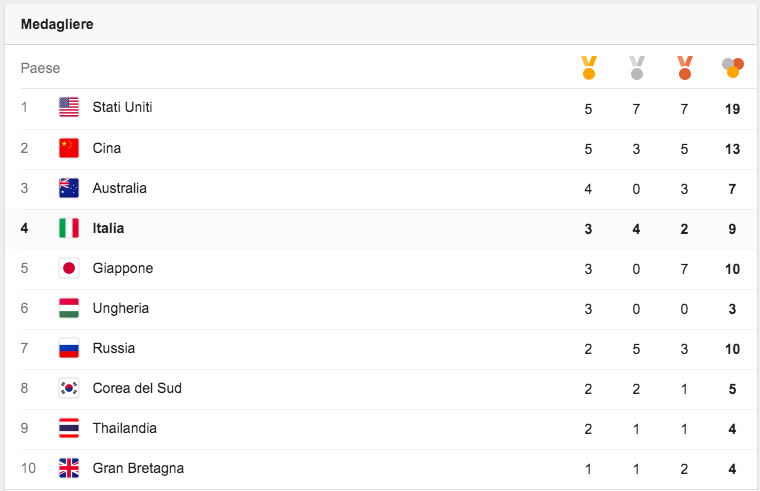Click the Australia flag icon

[69, 188]
